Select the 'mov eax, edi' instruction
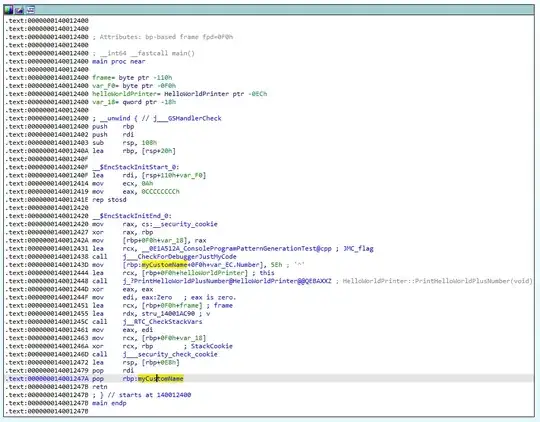Image resolution: width=540 pixels, height=422 pixels. [123, 330]
